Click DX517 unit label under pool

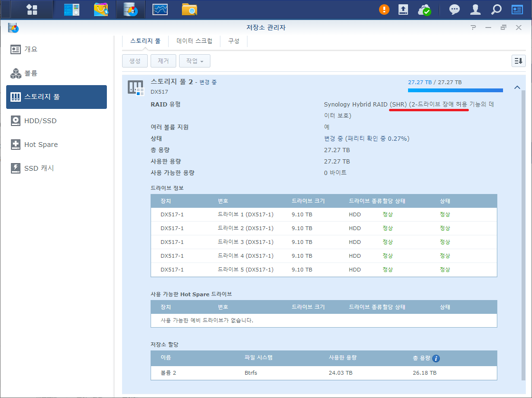[x=159, y=92]
